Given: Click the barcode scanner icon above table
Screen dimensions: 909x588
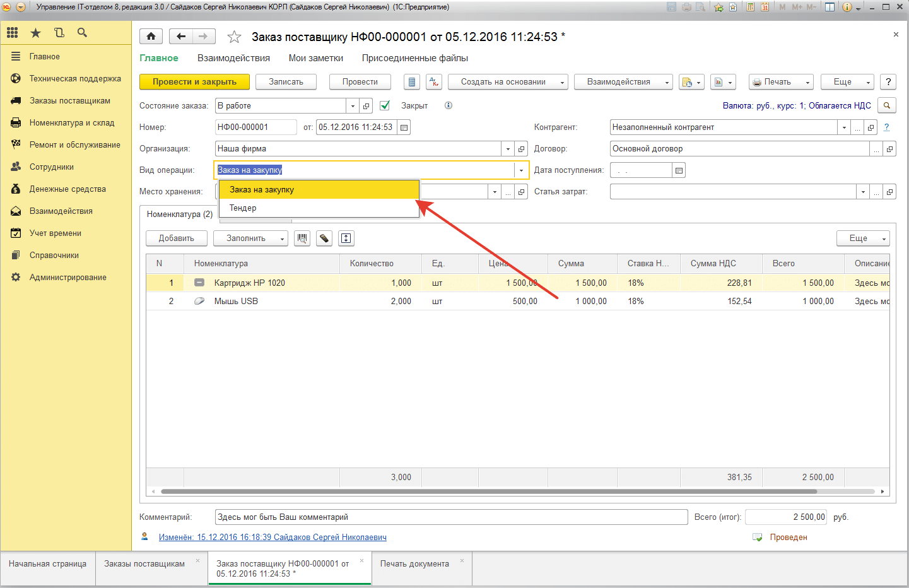Looking at the screenshot, I should point(302,238).
